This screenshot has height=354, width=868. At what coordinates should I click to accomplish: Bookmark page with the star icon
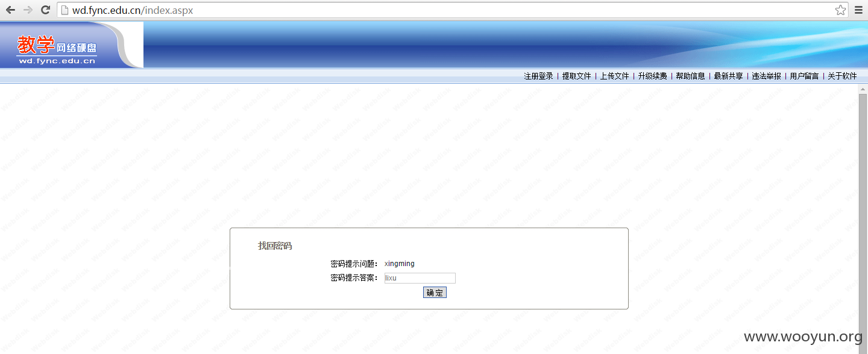tap(840, 10)
